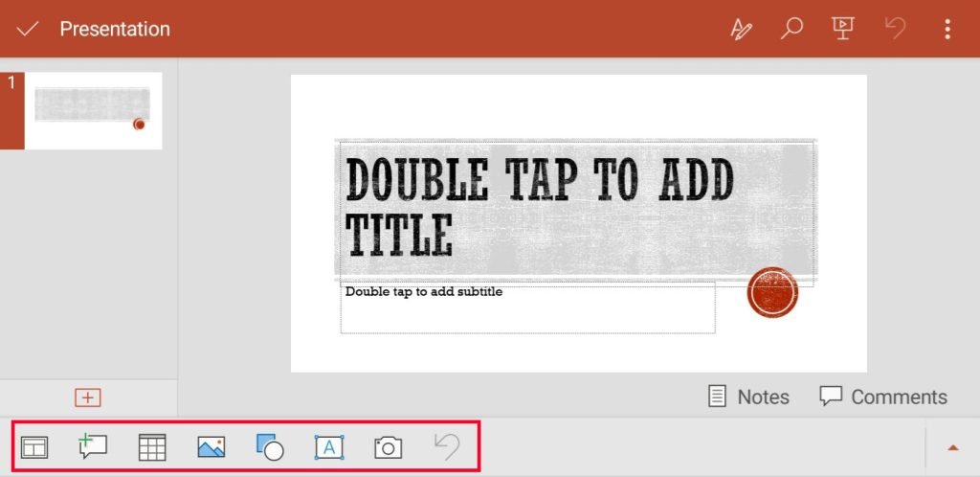Open the Comments pane

point(883,397)
